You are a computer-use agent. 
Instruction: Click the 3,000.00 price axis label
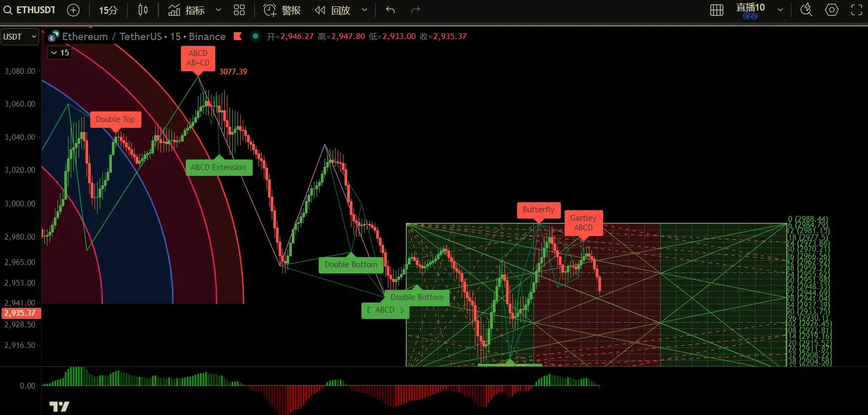pos(20,204)
